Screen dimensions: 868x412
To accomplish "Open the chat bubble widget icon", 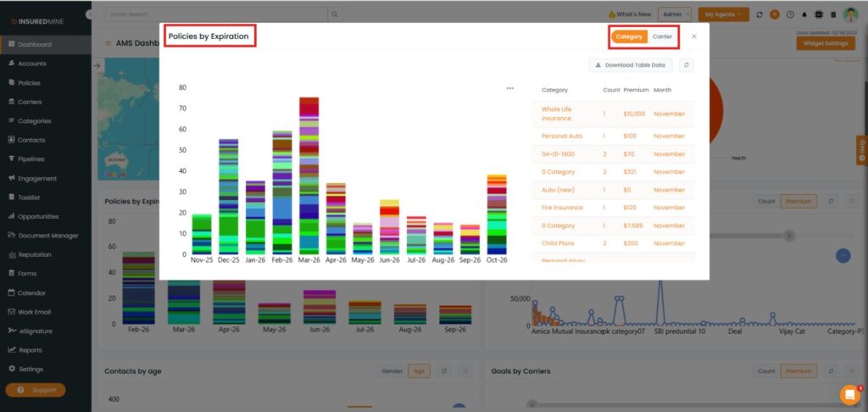I will point(849,394).
